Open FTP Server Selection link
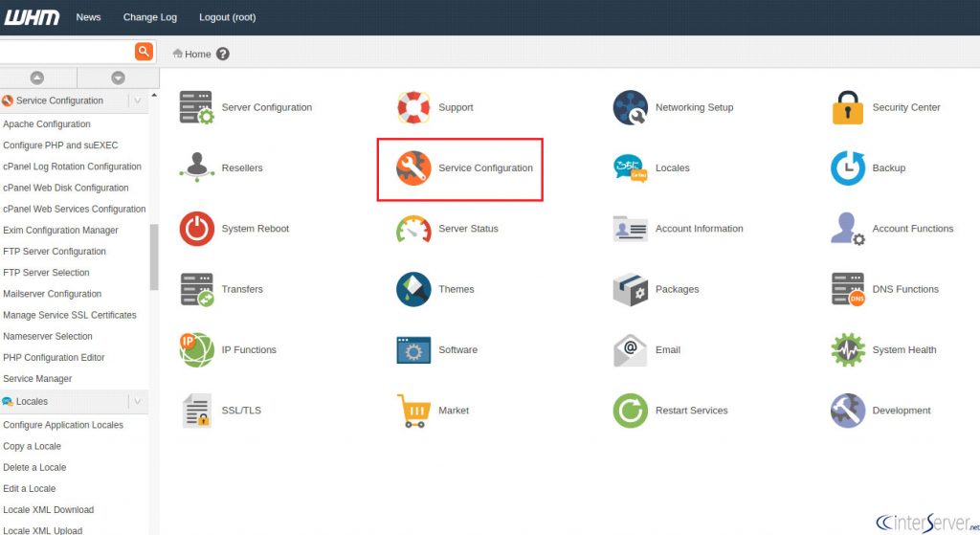 [x=46, y=273]
